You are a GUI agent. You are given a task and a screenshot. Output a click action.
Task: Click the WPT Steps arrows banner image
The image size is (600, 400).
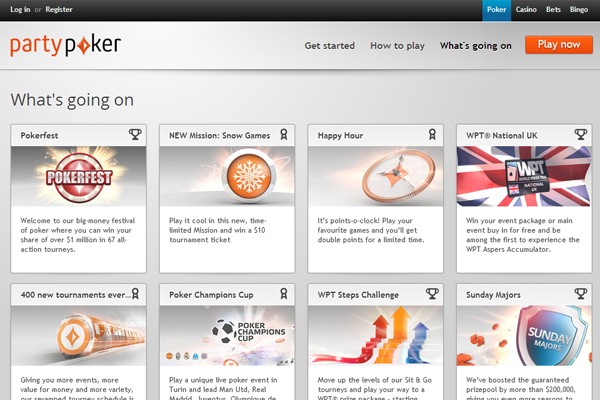click(375, 336)
